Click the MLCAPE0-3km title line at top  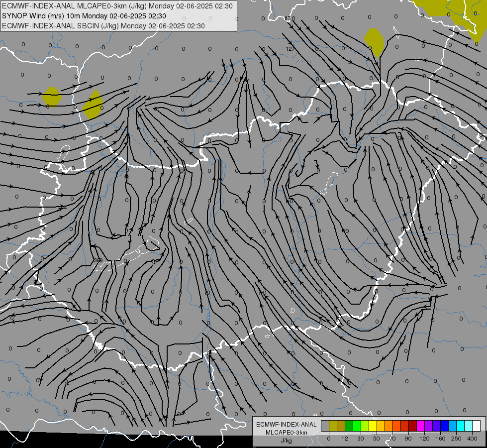(117, 6)
